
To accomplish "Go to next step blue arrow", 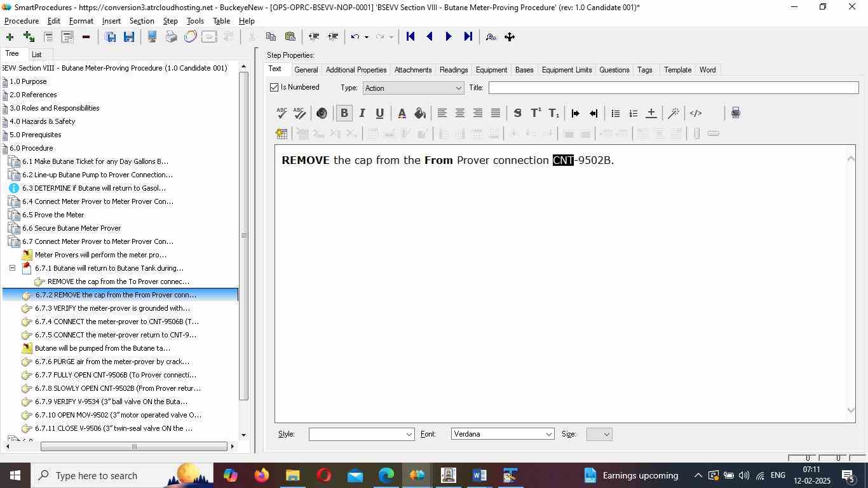I will [x=449, y=37].
